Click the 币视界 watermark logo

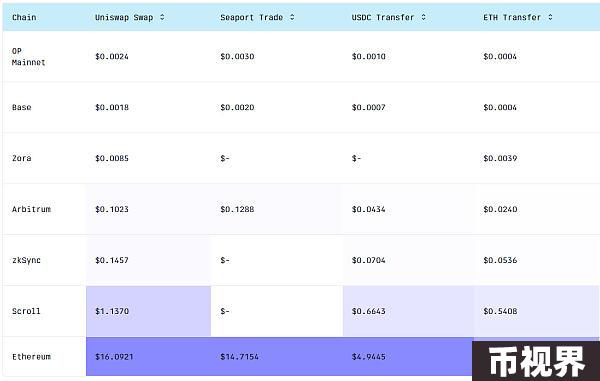[536, 361]
